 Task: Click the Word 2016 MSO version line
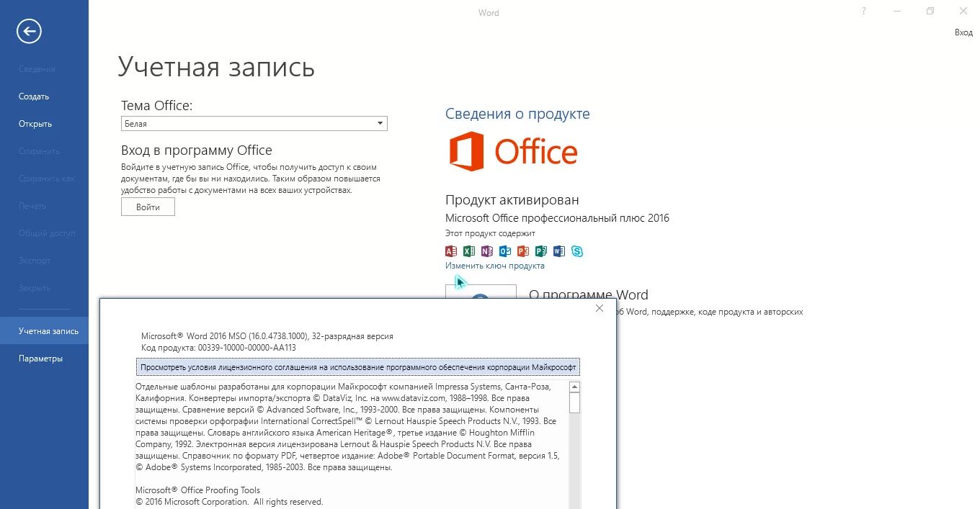coord(267,336)
